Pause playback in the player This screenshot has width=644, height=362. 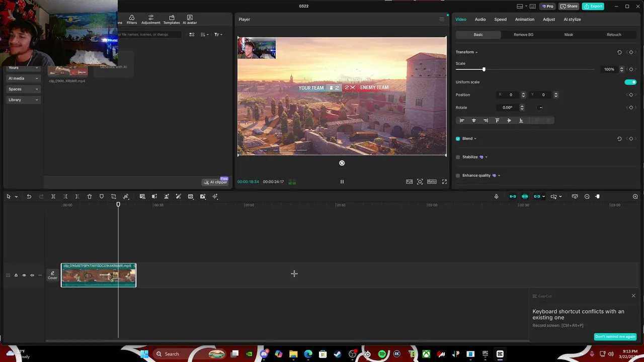(342, 182)
